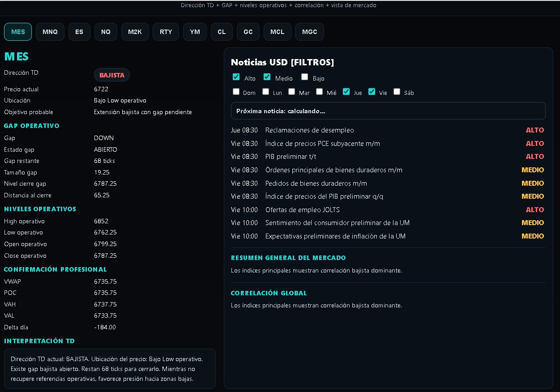Select the MES instrument tab
This screenshot has width=560, height=392.
click(x=18, y=32)
